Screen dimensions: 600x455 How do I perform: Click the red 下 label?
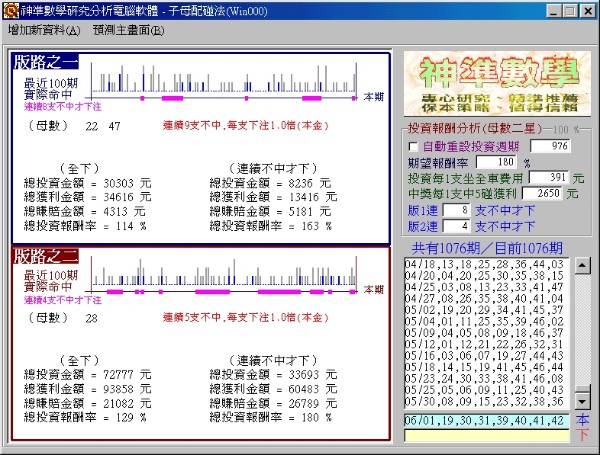(582, 435)
